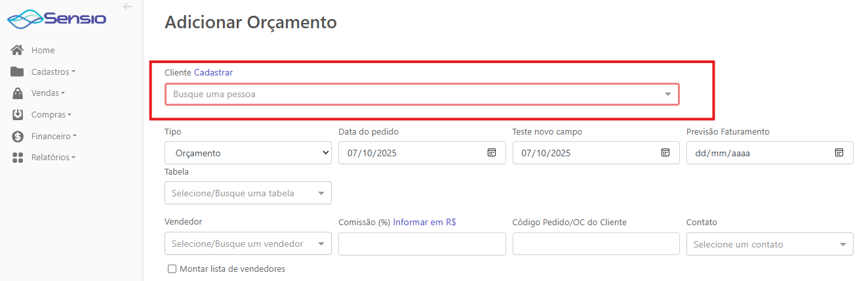Expand the Cadastros sidebar menu
Viewport: 868px width, 281px height.
(x=52, y=72)
